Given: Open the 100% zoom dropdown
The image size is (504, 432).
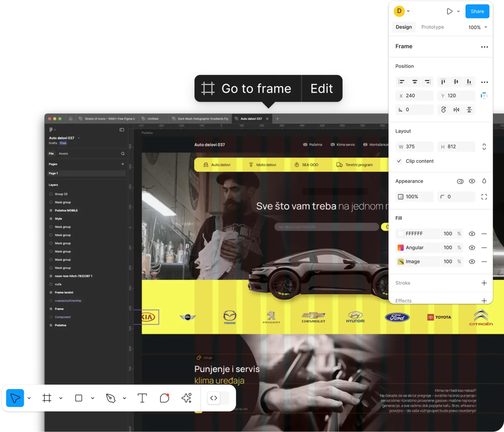Looking at the screenshot, I should pos(477,27).
